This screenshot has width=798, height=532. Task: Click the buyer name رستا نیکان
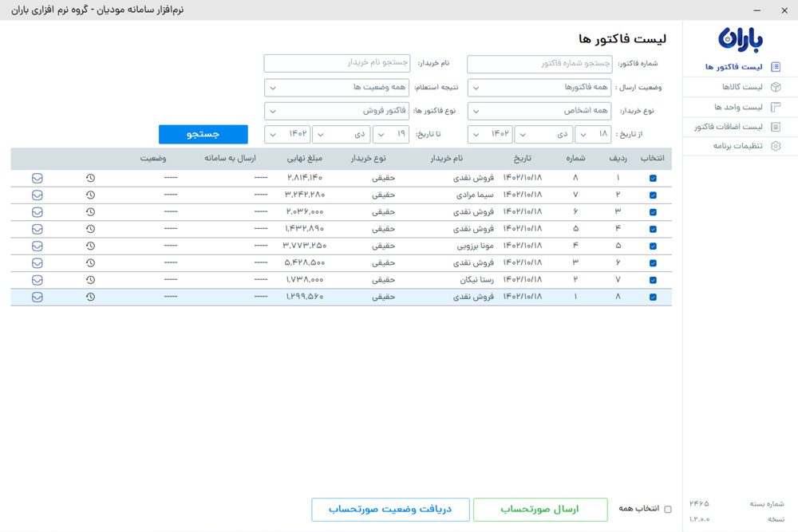(477, 280)
